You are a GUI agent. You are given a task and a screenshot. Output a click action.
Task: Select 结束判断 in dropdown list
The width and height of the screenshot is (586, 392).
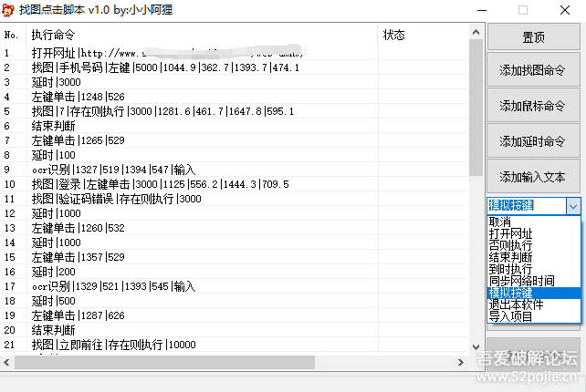534,257
